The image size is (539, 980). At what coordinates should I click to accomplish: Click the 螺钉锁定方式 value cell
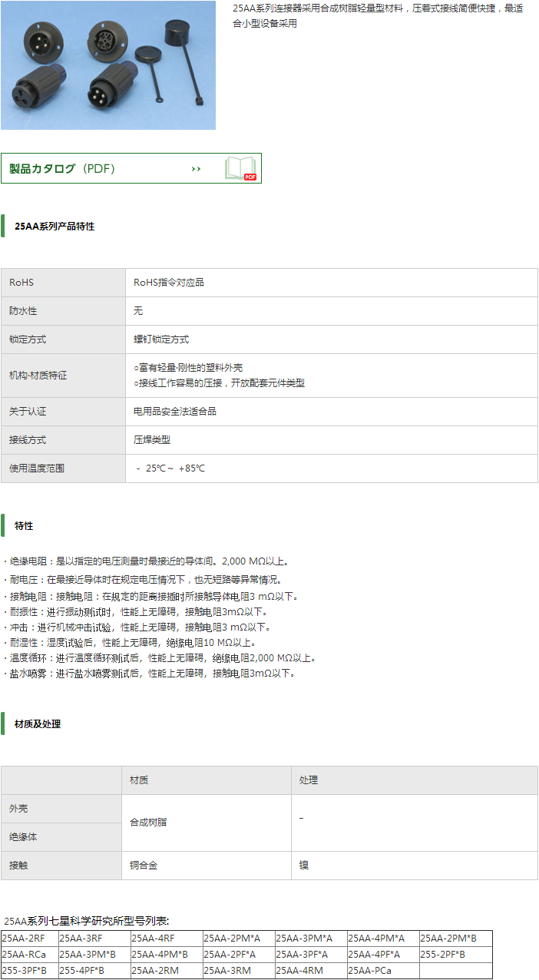tap(332, 339)
